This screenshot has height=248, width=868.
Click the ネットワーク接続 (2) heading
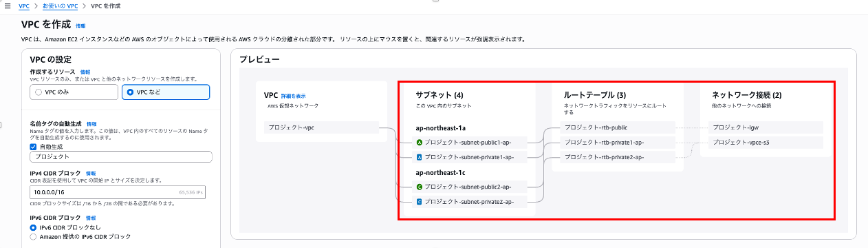pos(747,94)
